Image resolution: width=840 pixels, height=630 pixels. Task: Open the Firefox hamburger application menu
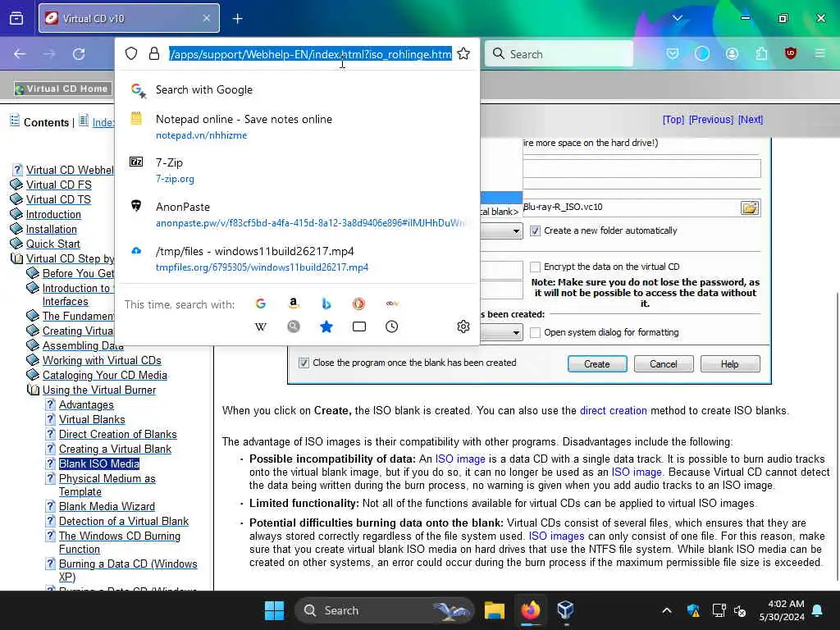819,53
